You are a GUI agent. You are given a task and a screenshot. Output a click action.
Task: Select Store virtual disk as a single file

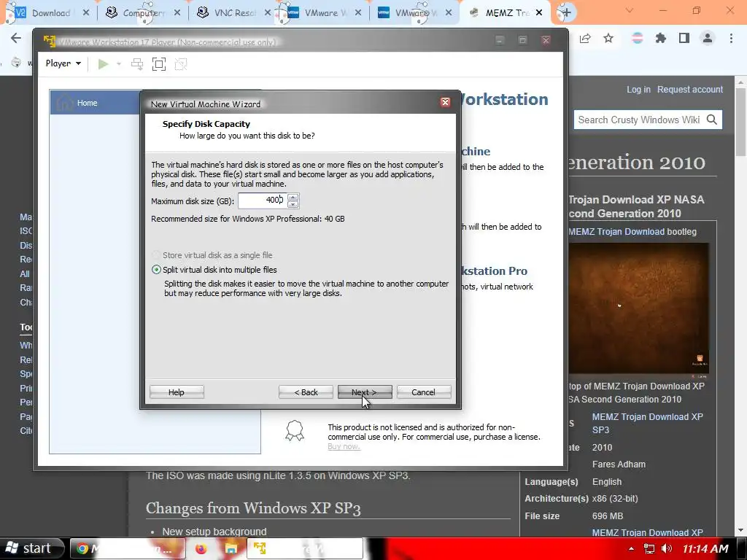tap(212, 255)
